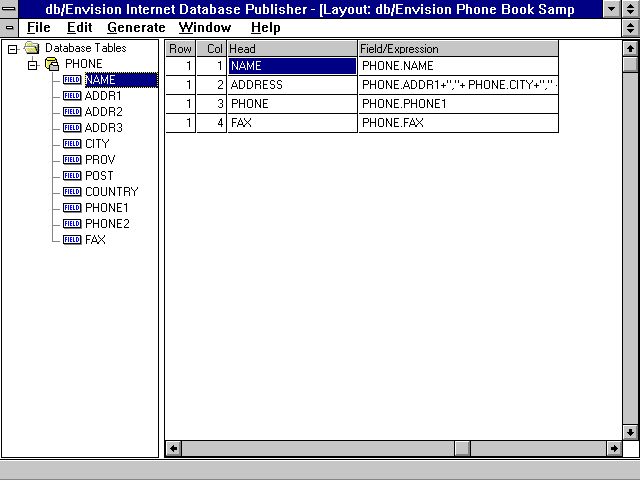Screen dimensions: 640x480
Task: Click the vertical scrollbar down arrow
Action: coord(630,431)
